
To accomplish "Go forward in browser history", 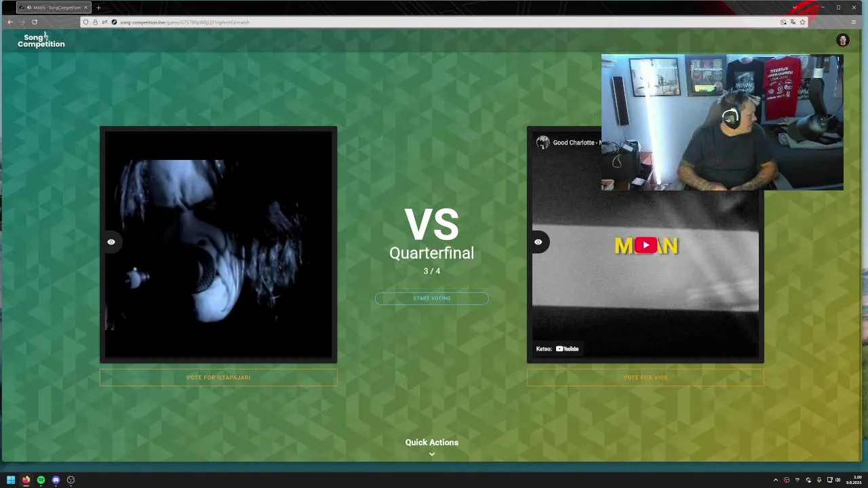I will (x=22, y=22).
